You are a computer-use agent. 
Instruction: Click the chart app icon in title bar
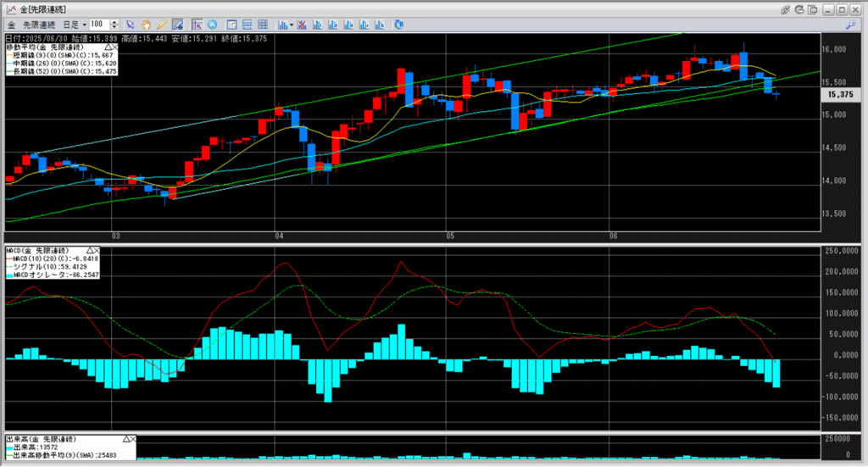[11, 9]
